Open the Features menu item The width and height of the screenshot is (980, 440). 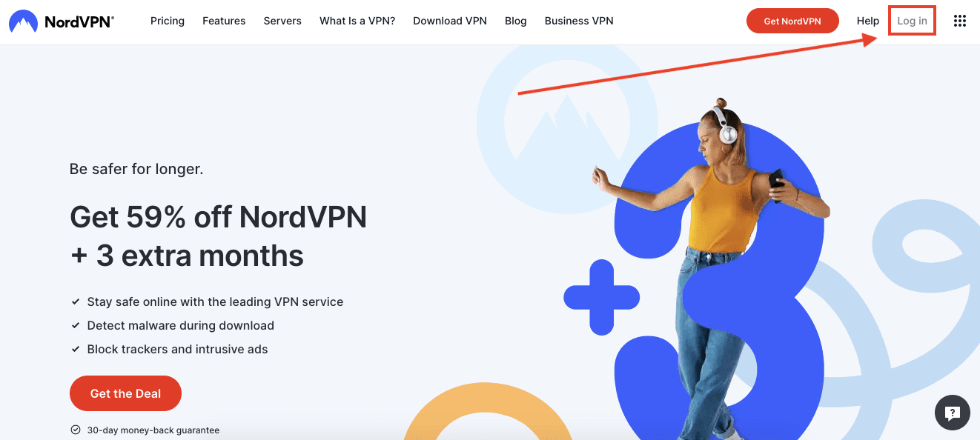pos(224,21)
